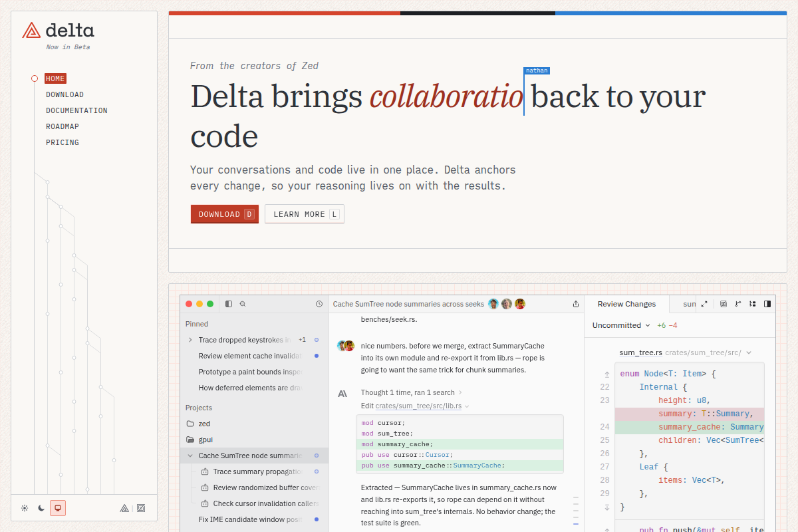Expand hidden lines above enum Node

(x=606, y=374)
